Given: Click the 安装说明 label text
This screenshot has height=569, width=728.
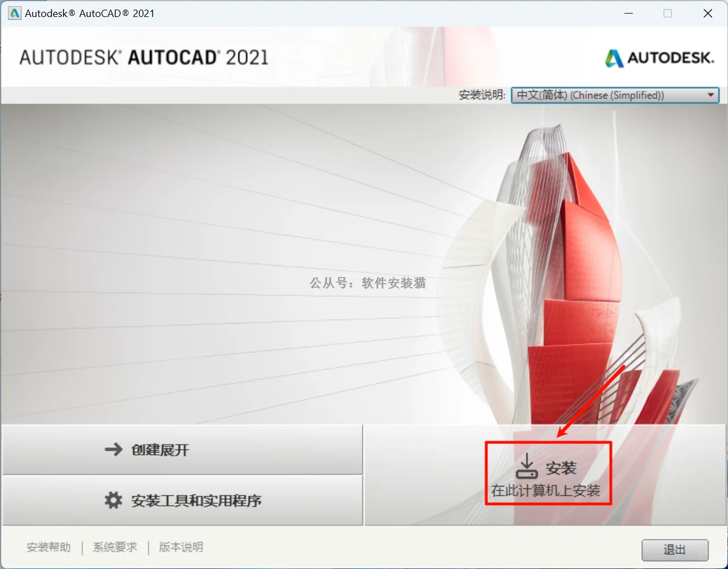Looking at the screenshot, I should tap(482, 95).
